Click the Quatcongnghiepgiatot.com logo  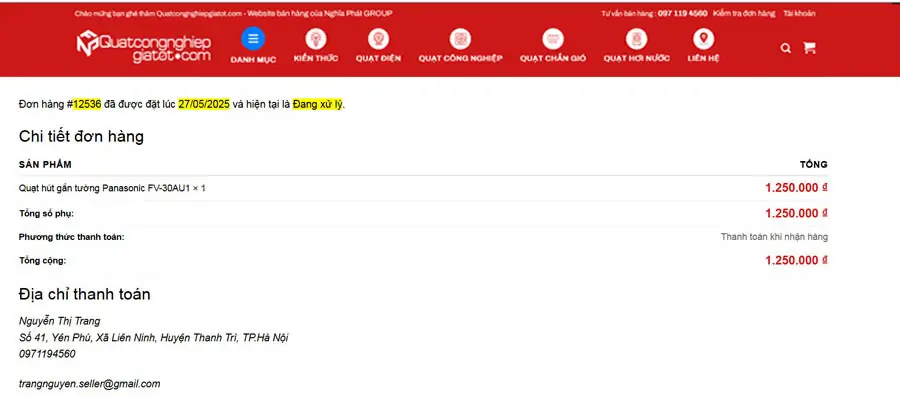coord(144,45)
